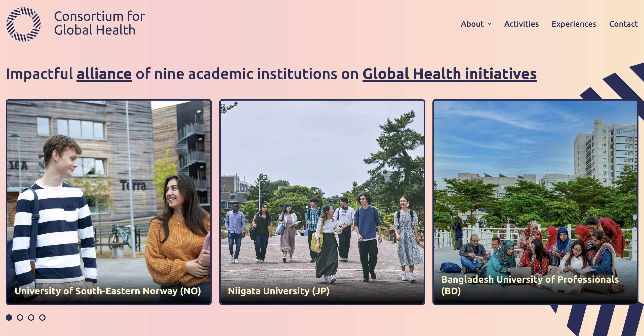
Task: Open the About menu item
Action: coord(472,24)
